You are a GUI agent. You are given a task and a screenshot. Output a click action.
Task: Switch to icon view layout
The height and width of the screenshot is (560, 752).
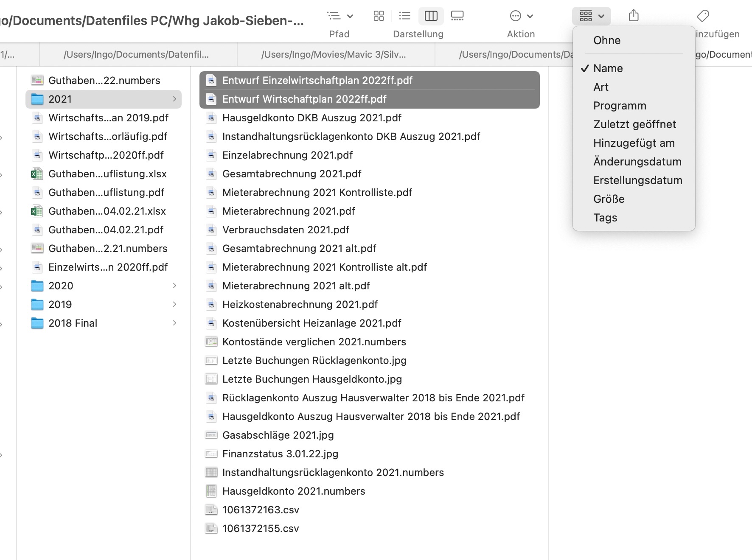(379, 16)
